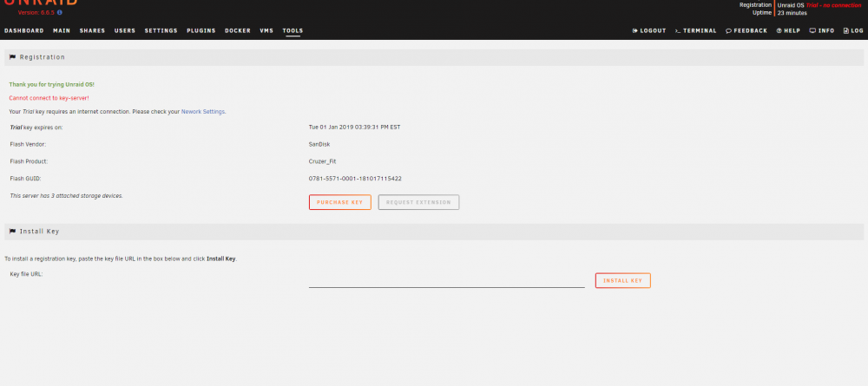This screenshot has height=386, width=868.
Task: Click the Registration section heading text
Action: point(42,57)
